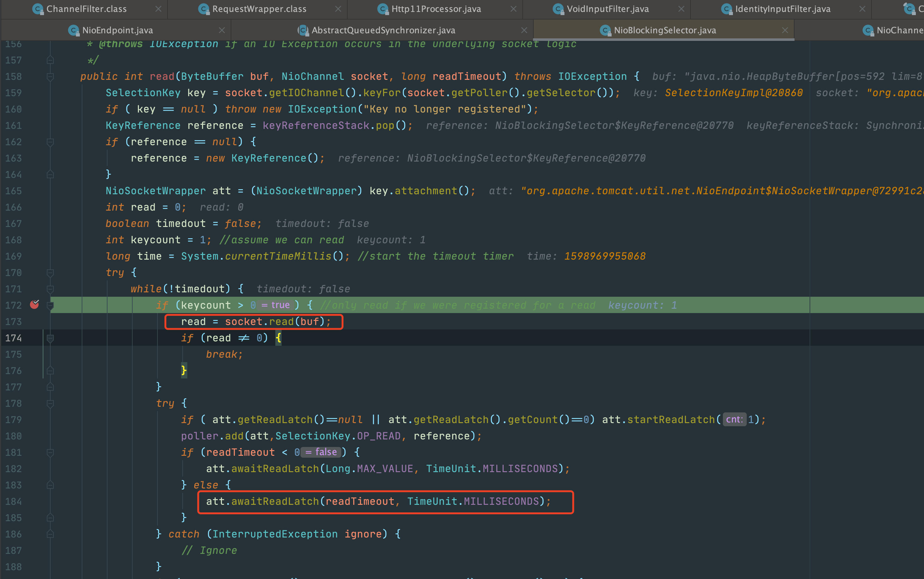Collapse the while loop at line 171
The image size is (924, 579).
(x=50, y=289)
